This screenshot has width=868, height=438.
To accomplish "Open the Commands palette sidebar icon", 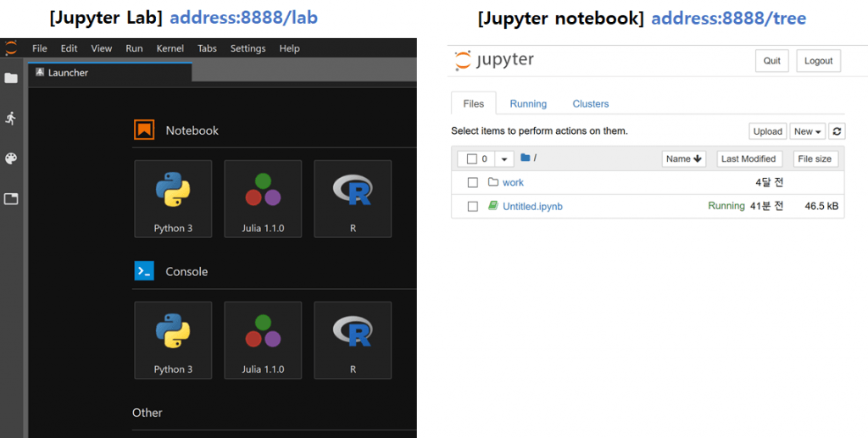I will click(x=11, y=158).
